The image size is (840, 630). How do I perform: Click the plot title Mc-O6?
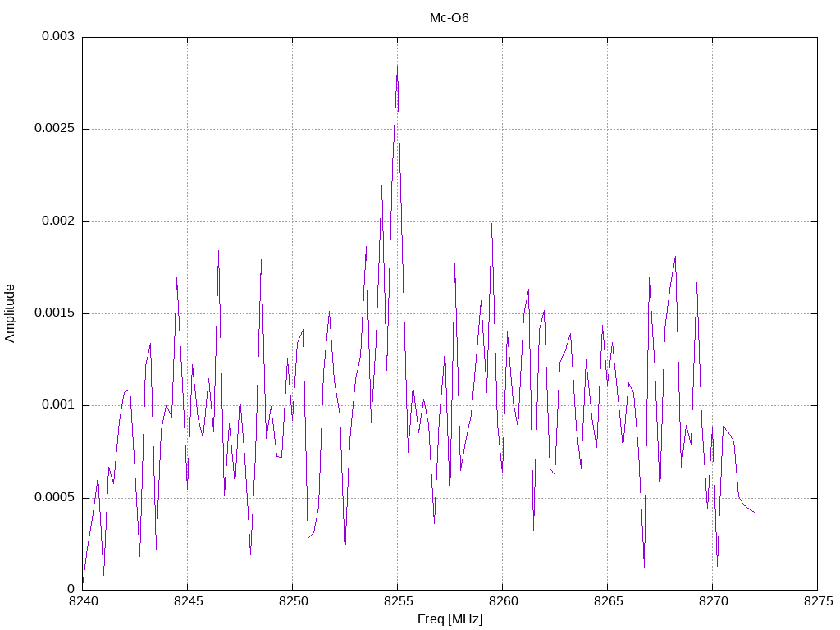pyautogui.click(x=449, y=18)
